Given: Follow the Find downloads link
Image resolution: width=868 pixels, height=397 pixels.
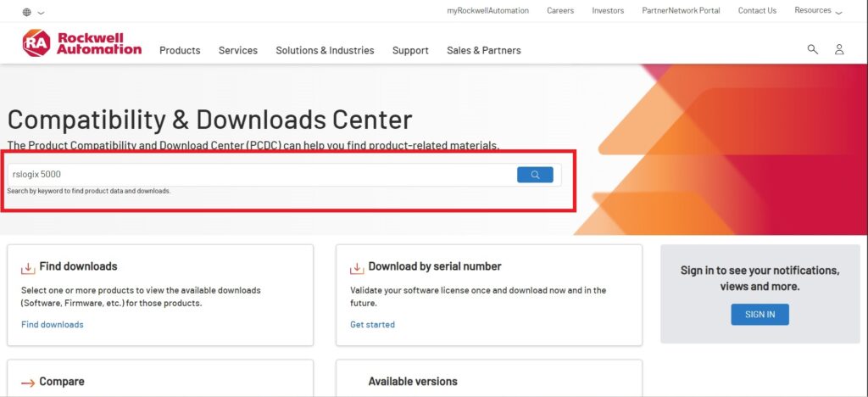Looking at the screenshot, I should pos(52,325).
